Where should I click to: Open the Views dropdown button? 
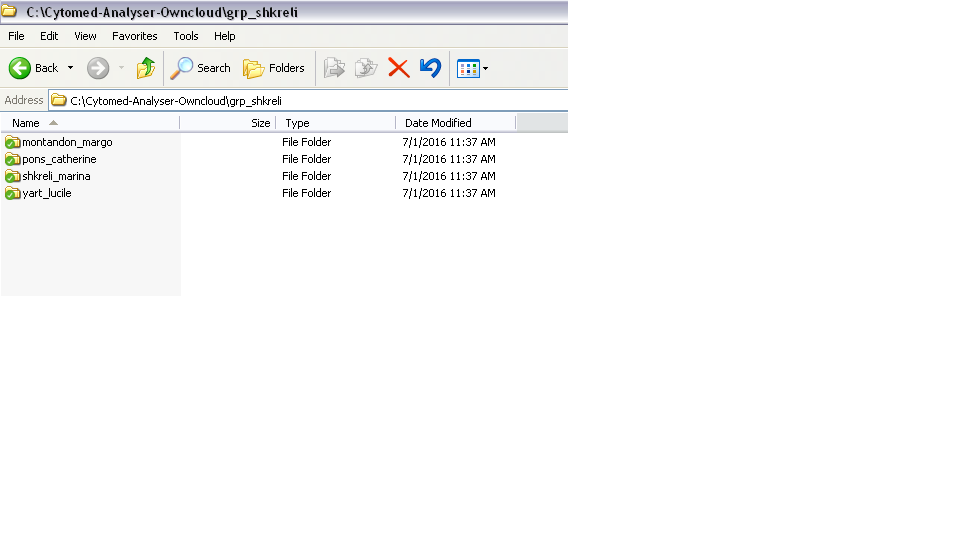pyautogui.click(x=472, y=68)
